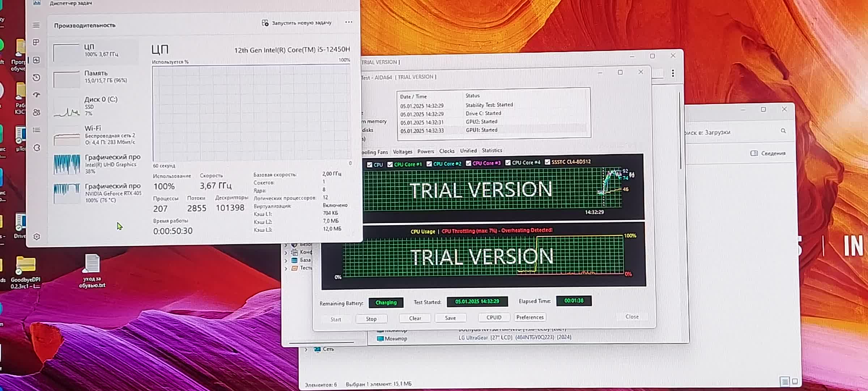
Task: Open Services icon in Task Manager sidebar
Action: 37,148
